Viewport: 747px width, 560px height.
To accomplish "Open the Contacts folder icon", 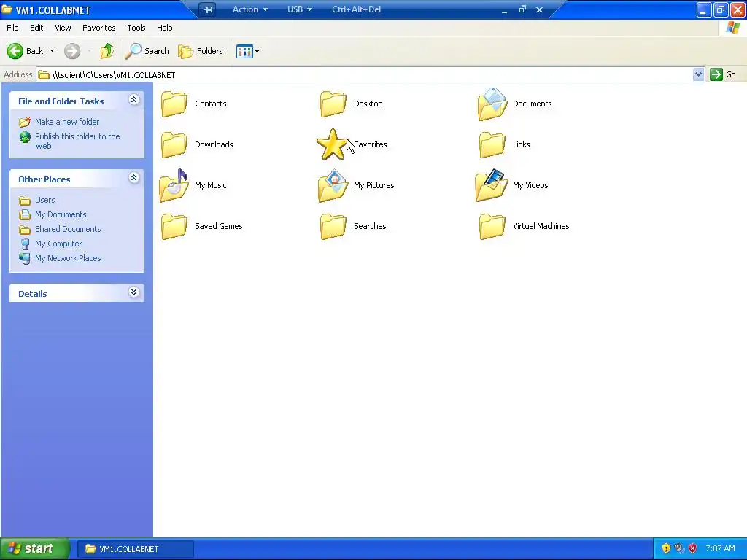I will point(174,104).
